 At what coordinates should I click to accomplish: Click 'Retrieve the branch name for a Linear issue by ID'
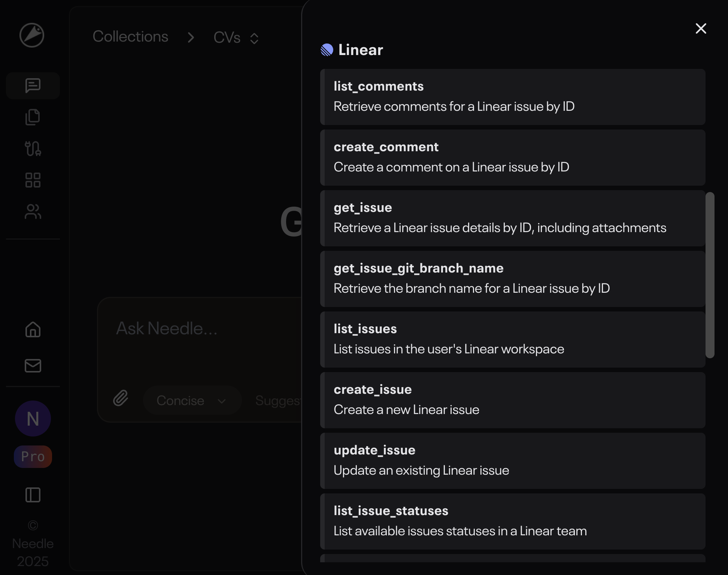[471, 289]
